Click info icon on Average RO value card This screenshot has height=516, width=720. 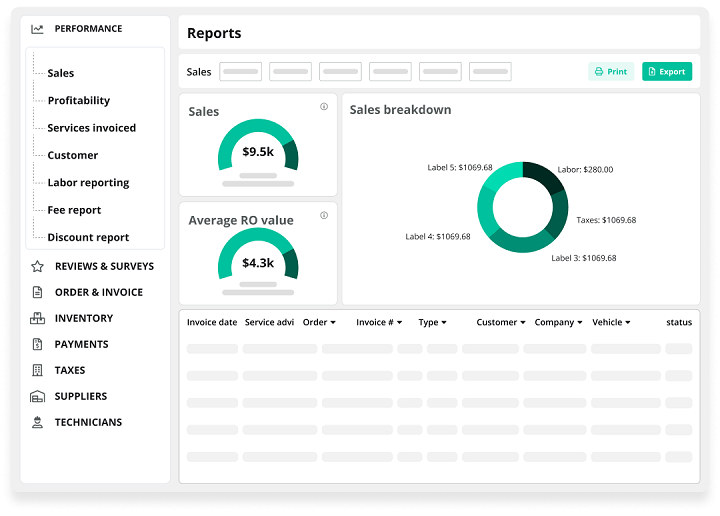point(324,215)
